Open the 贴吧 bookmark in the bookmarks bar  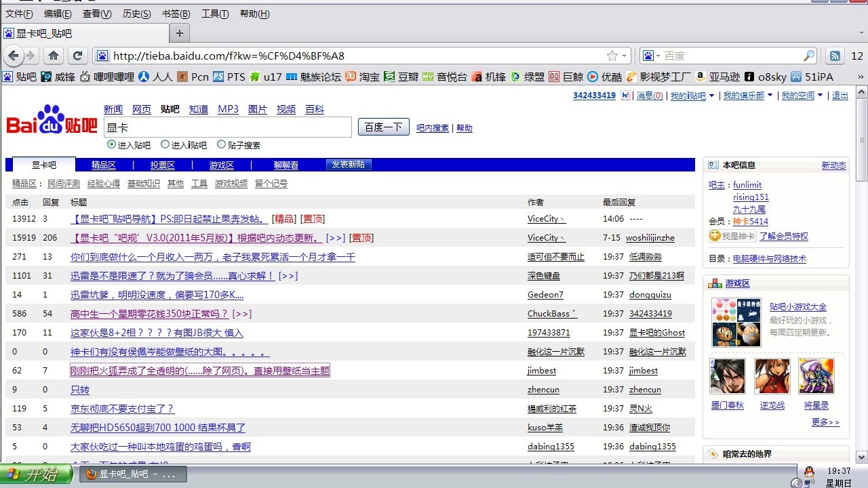[x=20, y=77]
